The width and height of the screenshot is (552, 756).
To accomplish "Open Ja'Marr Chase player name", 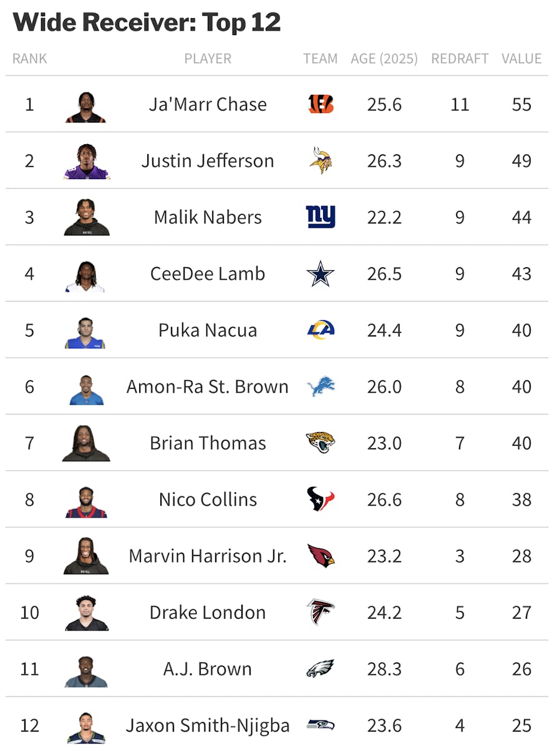I will (208, 104).
